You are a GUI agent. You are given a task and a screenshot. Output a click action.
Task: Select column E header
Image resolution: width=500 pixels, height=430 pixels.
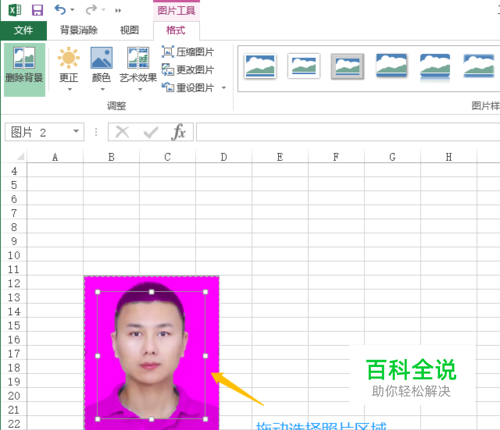tap(280, 157)
